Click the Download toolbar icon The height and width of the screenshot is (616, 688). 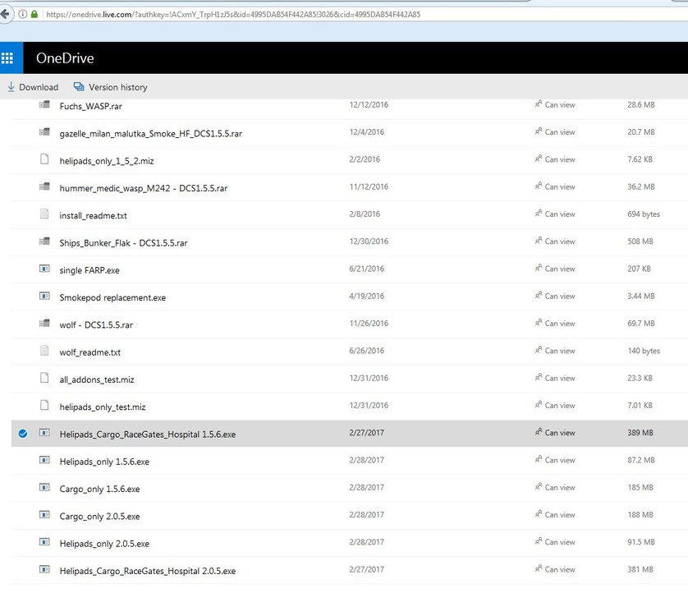(11, 86)
